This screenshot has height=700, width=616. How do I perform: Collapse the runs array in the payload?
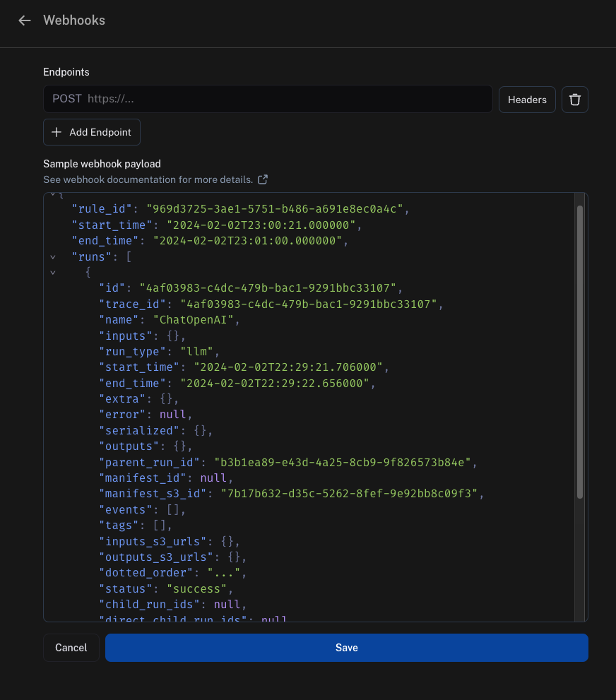[x=52, y=256]
